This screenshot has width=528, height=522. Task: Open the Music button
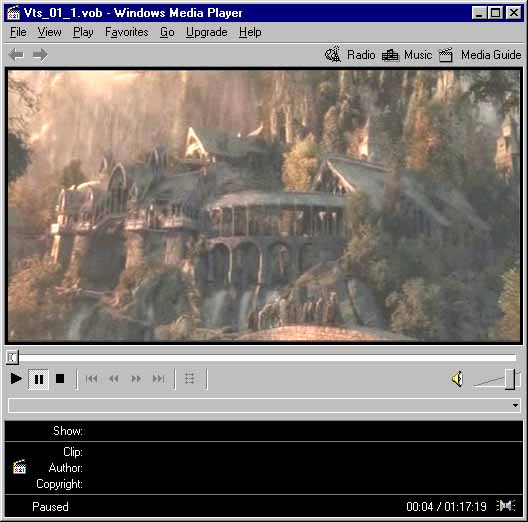click(407, 55)
